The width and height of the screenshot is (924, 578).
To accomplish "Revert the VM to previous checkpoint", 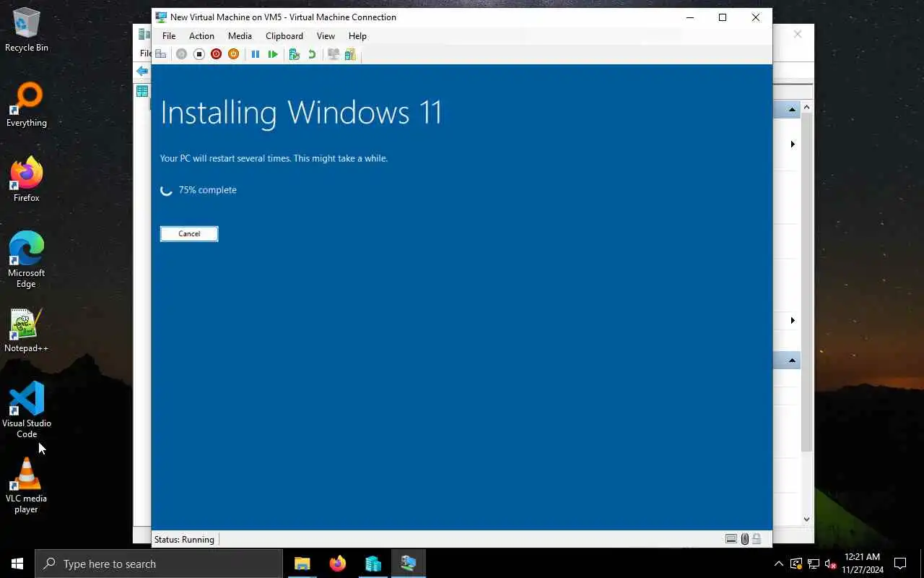I will click(312, 54).
